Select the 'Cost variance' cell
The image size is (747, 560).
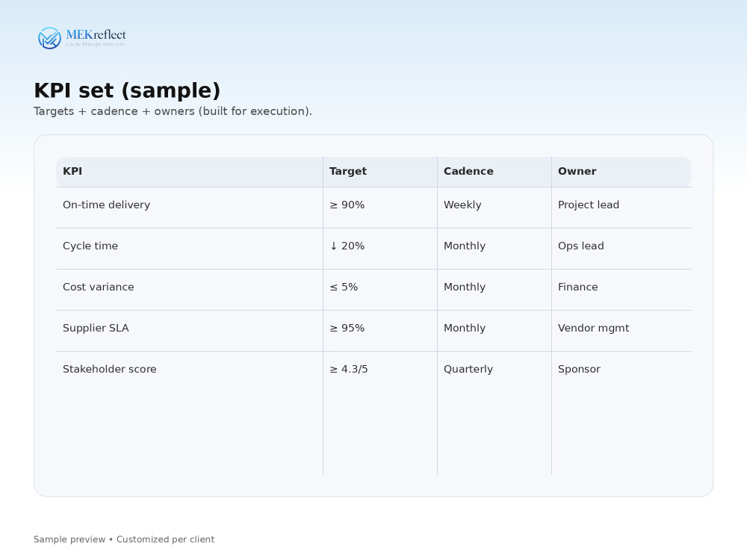190,290
